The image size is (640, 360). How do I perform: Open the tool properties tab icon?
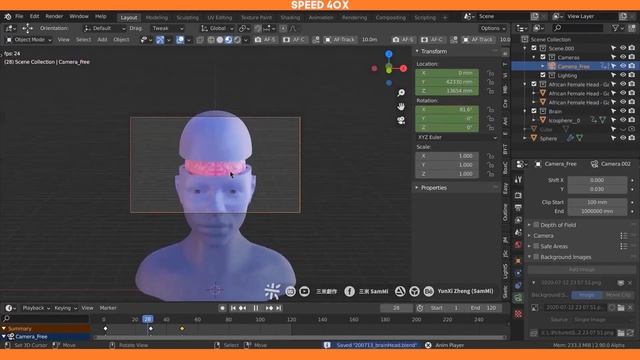518,180
